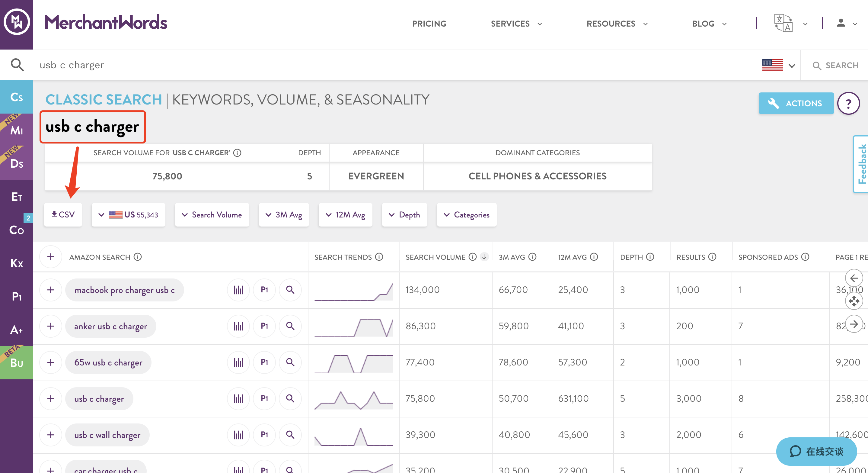Click the keyword search input field

pos(394,65)
